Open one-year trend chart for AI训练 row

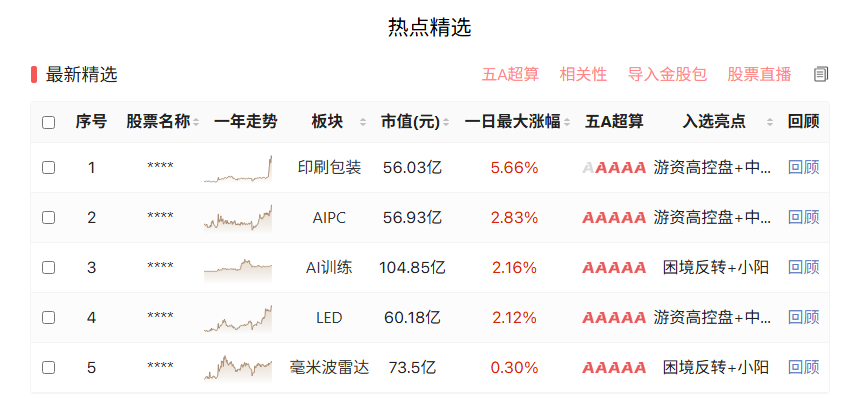[x=238, y=269]
